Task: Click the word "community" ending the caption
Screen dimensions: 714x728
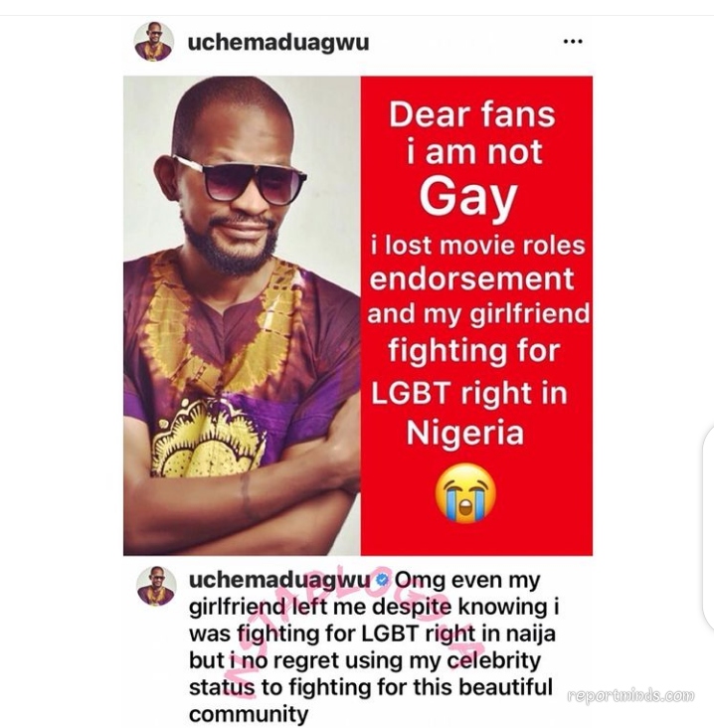Action: (x=249, y=714)
